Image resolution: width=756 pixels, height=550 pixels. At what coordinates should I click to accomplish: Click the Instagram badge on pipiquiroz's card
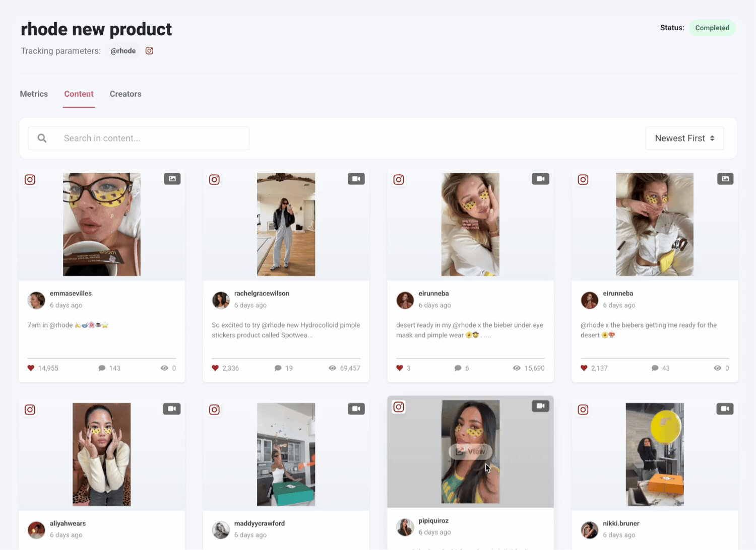399,407
